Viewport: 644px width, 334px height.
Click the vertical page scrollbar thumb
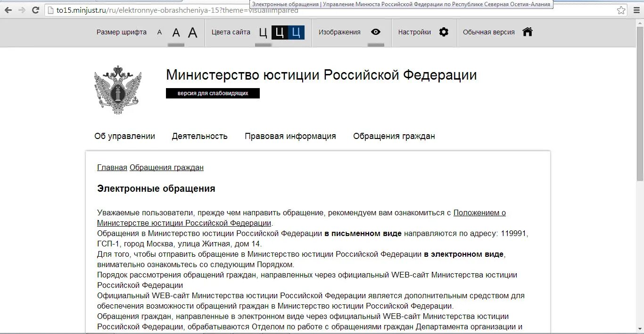pyautogui.click(x=640, y=104)
